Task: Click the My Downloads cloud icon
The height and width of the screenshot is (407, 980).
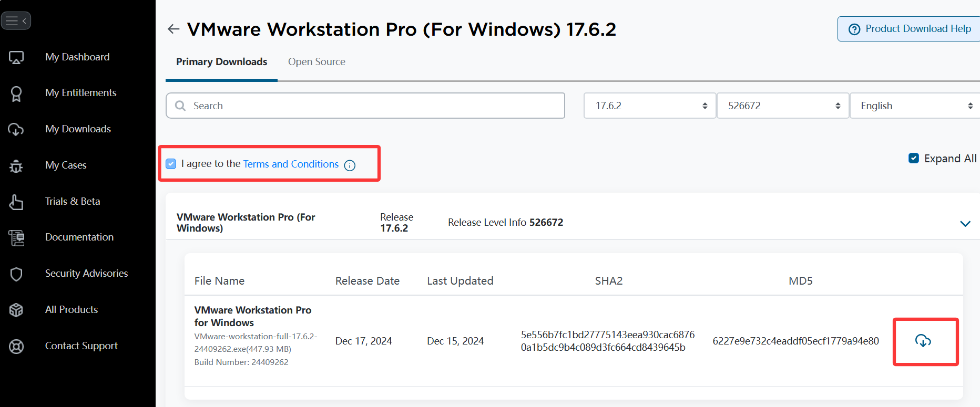Action: click(x=16, y=129)
